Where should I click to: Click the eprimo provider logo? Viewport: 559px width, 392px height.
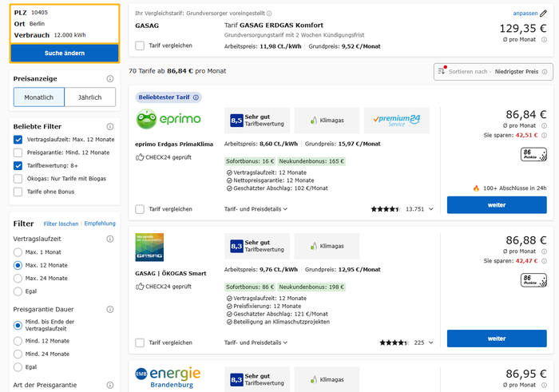[168, 120]
